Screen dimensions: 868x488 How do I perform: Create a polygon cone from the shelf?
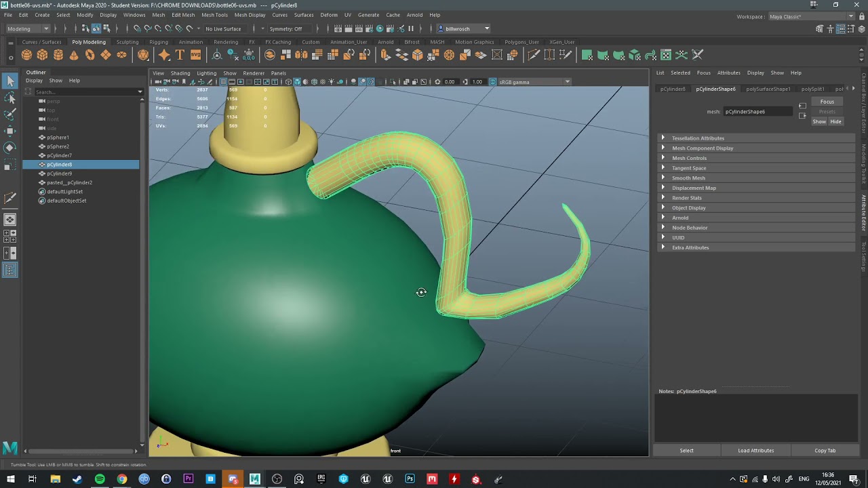coord(74,55)
